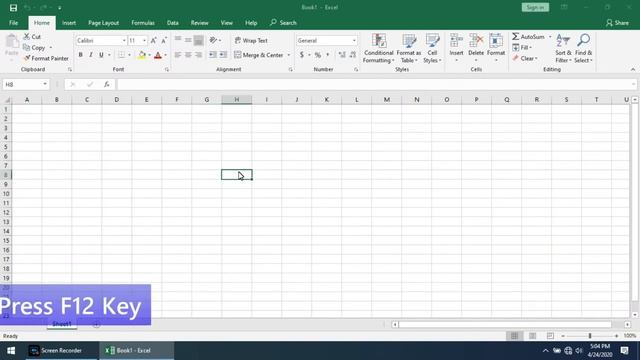
Task: Click the zoom slider handle
Action: coord(590,336)
